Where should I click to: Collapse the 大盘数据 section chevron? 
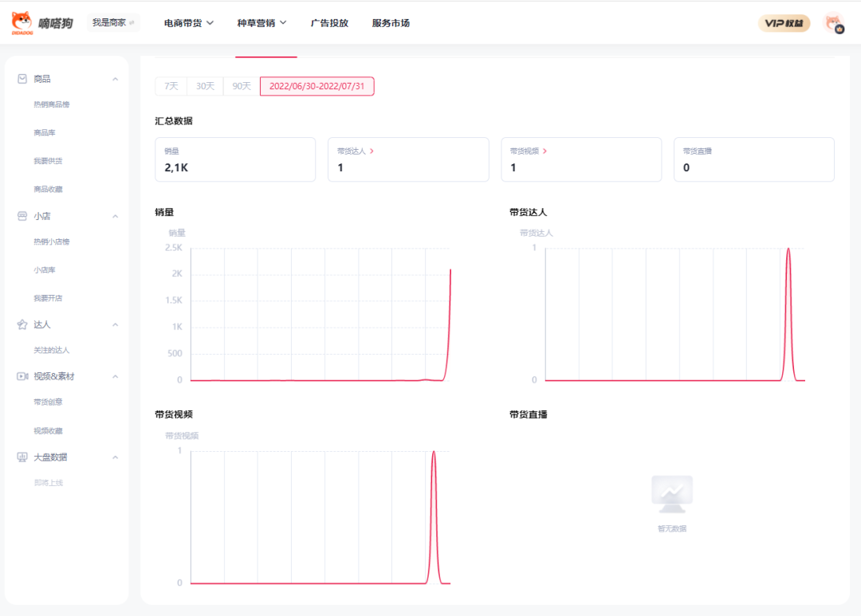(x=116, y=457)
